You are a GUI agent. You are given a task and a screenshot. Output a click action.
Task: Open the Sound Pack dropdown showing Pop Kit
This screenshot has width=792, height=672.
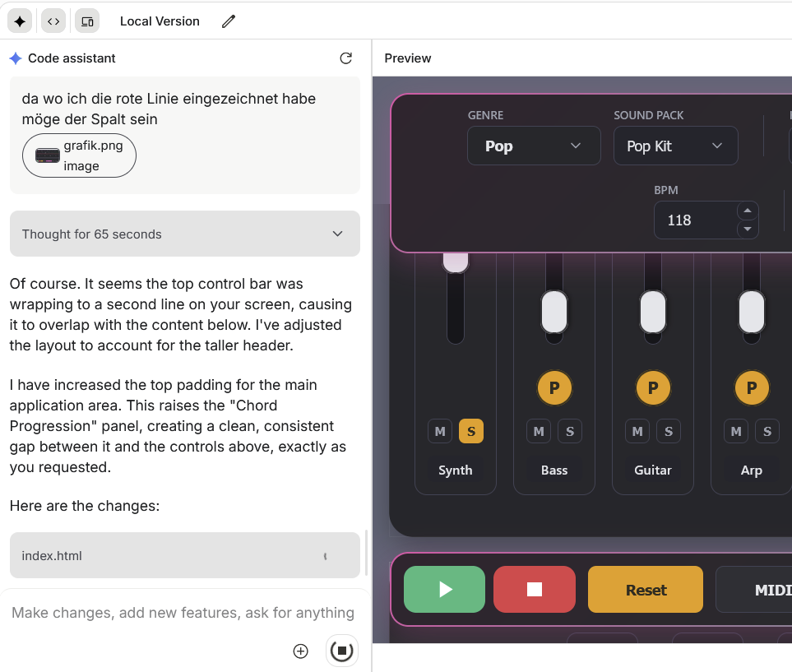676,146
